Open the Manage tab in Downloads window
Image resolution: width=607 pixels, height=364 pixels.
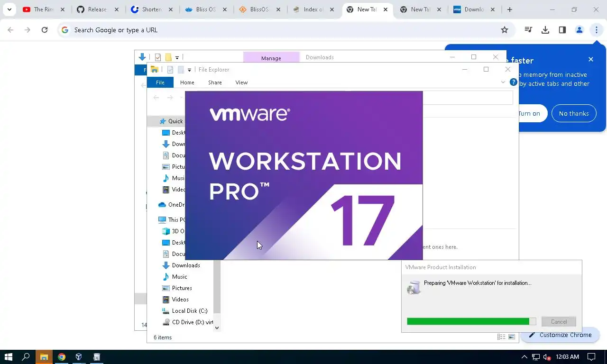click(x=271, y=58)
